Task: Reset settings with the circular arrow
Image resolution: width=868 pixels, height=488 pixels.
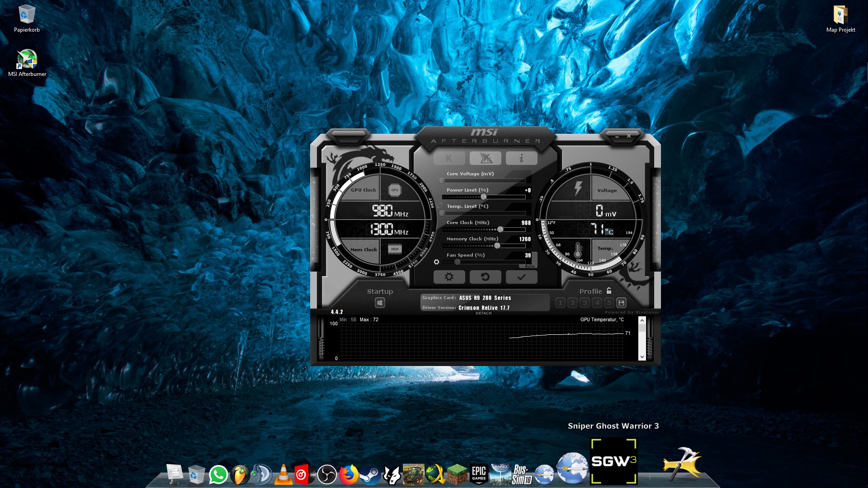Action: pyautogui.click(x=485, y=277)
